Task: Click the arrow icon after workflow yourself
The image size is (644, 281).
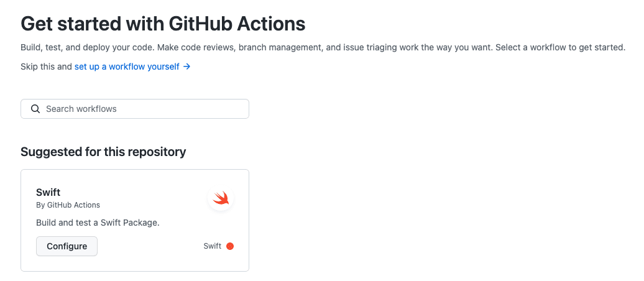Action: 186,67
